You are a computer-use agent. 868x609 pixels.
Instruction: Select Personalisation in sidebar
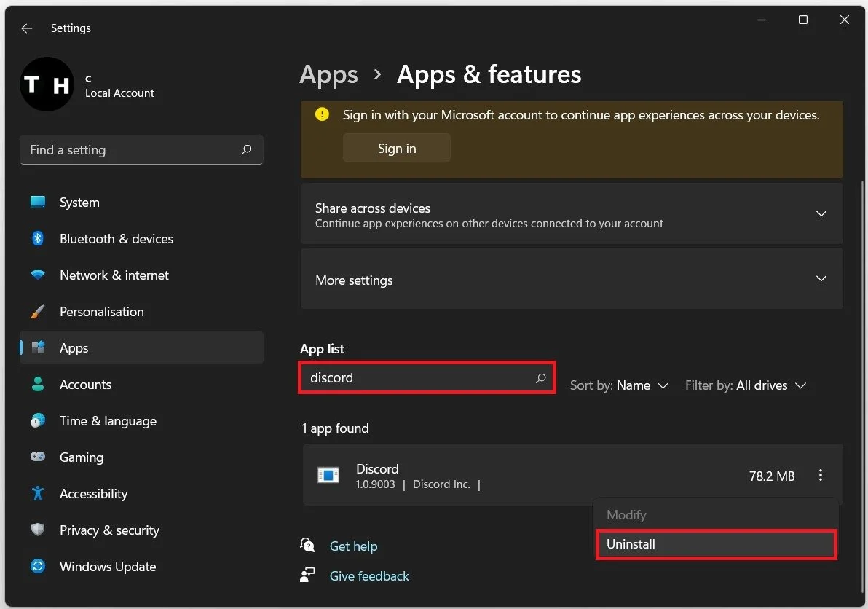141,312
